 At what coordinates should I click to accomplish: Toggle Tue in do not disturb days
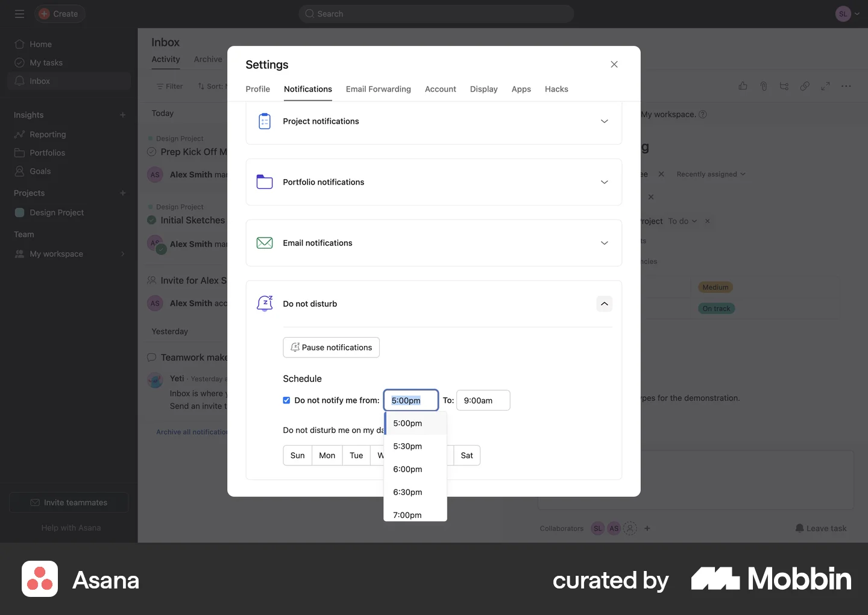(x=356, y=456)
